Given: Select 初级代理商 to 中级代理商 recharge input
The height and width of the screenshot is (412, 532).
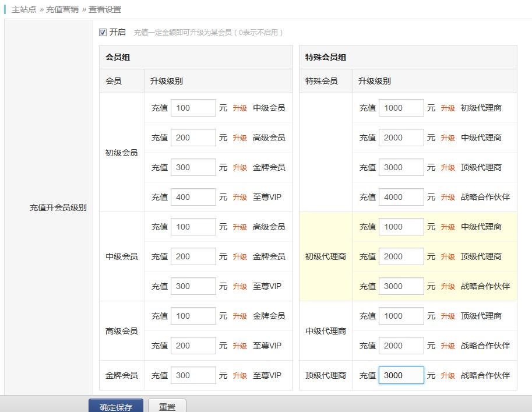Looking at the screenshot, I should pyautogui.click(x=401, y=227).
